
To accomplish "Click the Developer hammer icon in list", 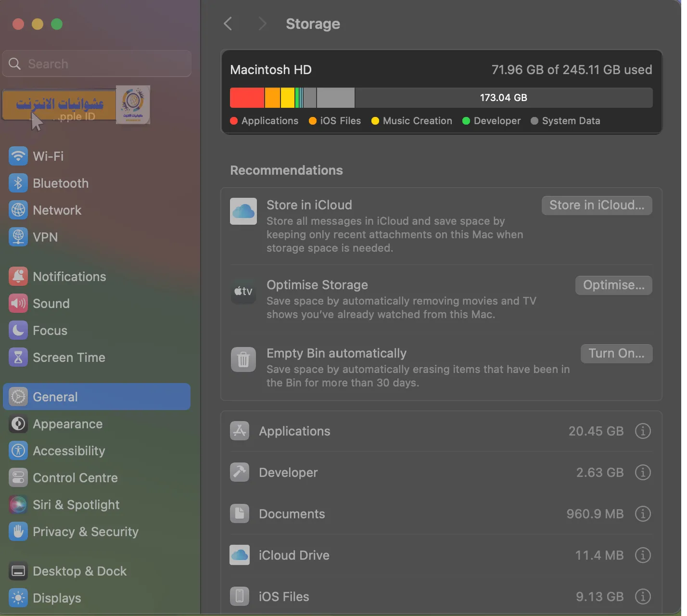I will (240, 473).
